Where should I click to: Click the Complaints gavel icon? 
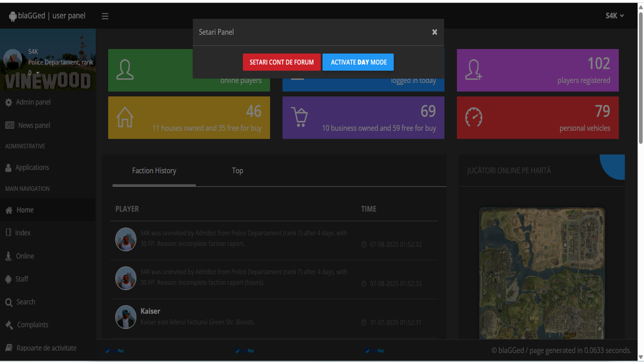pyautogui.click(x=9, y=325)
